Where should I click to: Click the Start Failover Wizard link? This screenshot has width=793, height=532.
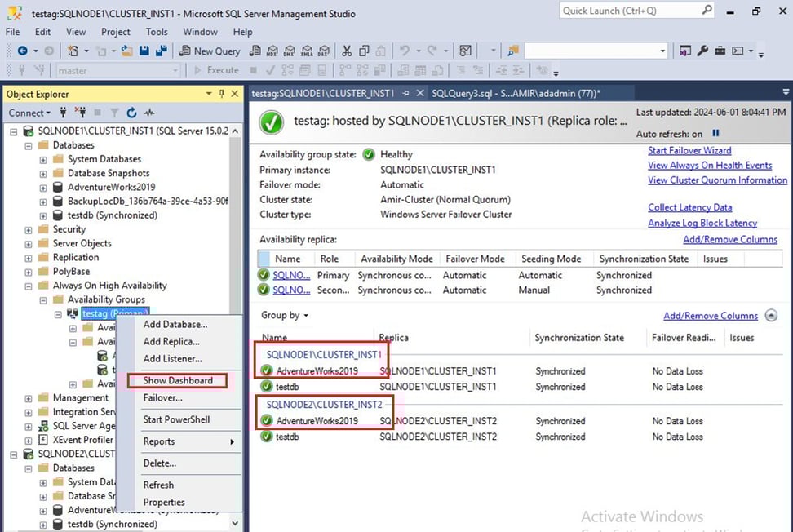pyautogui.click(x=689, y=150)
